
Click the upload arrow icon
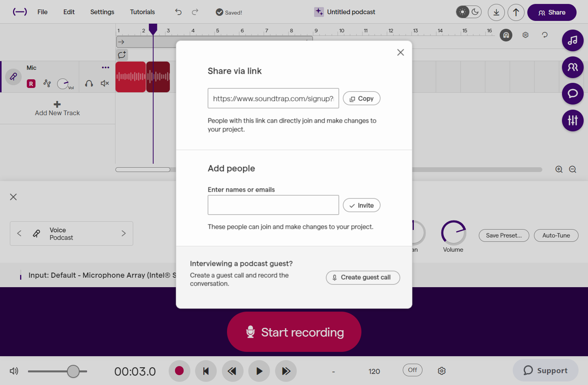coord(516,12)
